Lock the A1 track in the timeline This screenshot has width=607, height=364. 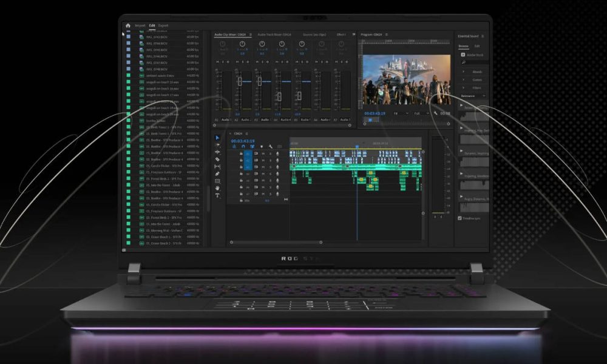(241, 153)
